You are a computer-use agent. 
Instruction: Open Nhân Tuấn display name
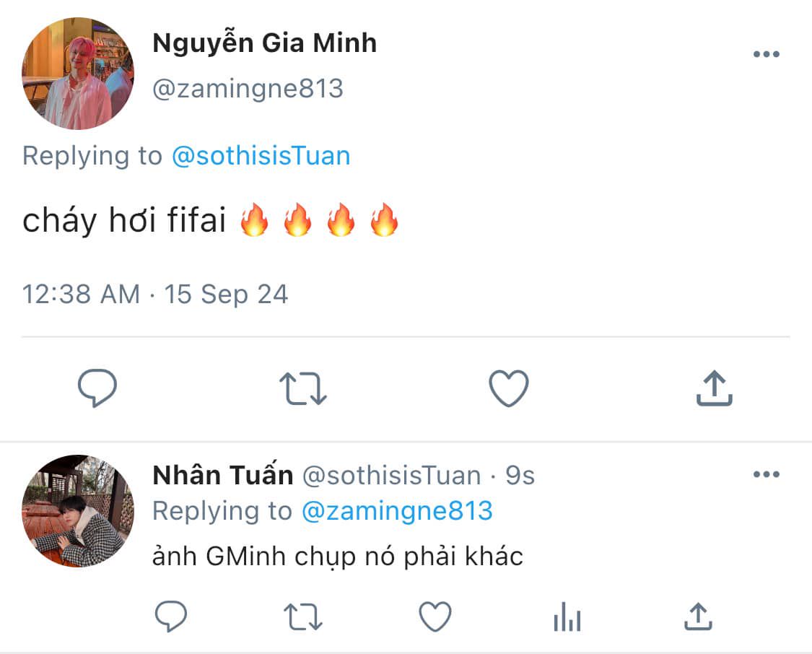point(223,474)
